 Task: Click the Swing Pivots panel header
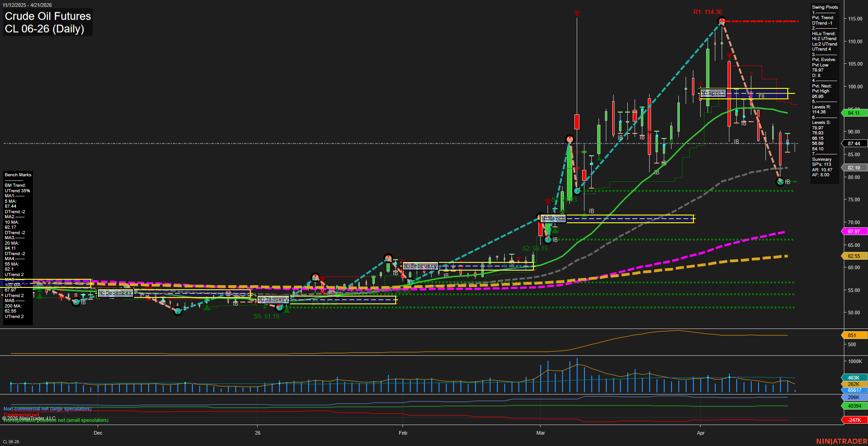pyautogui.click(x=825, y=7)
